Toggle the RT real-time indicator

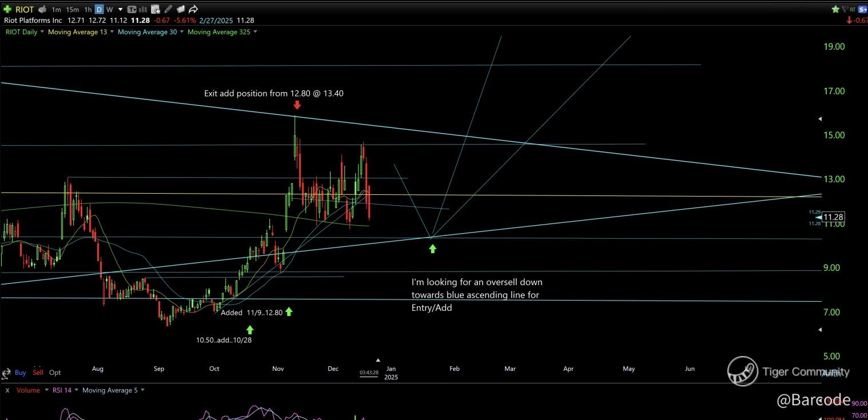[852, 10]
